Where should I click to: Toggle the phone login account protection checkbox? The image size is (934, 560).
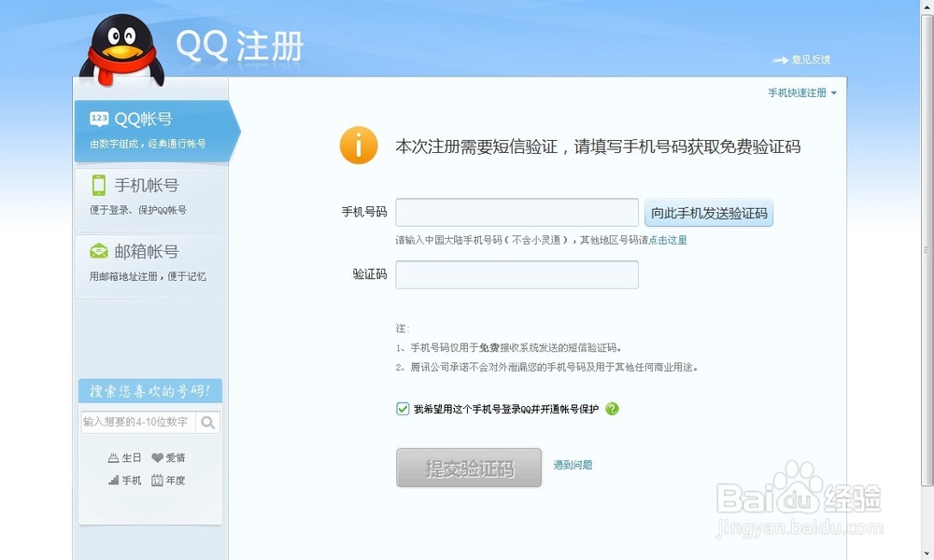tap(403, 409)
